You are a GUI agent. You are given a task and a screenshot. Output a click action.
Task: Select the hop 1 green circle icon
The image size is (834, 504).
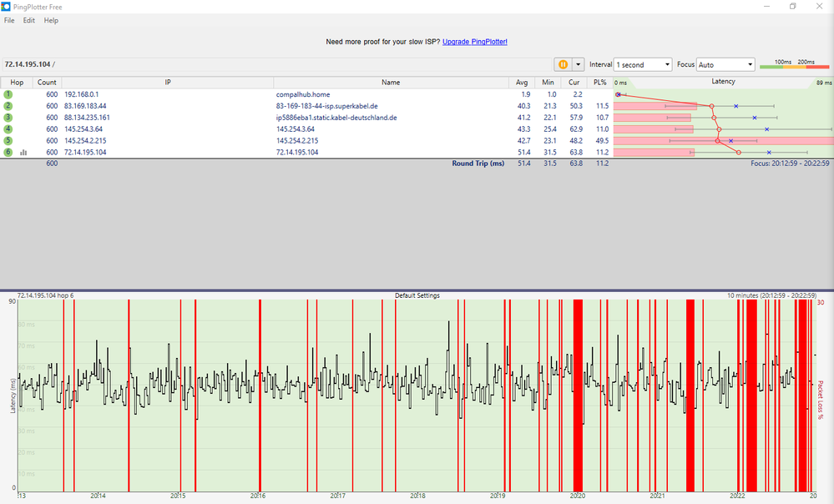pos(8,94)
